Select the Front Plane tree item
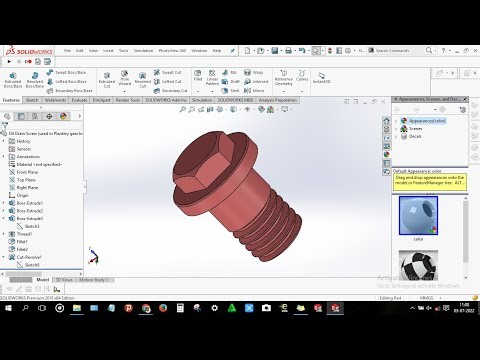 (x=23, y=172)
